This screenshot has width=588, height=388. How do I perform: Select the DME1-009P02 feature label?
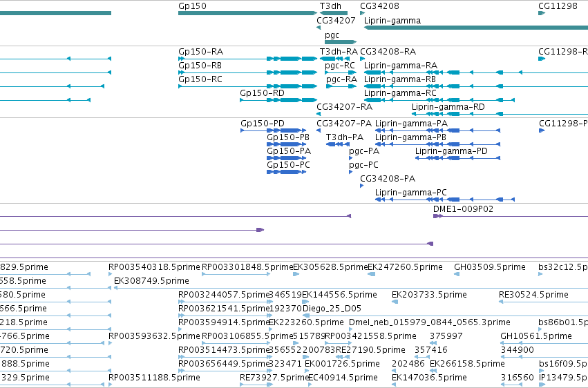463,209
